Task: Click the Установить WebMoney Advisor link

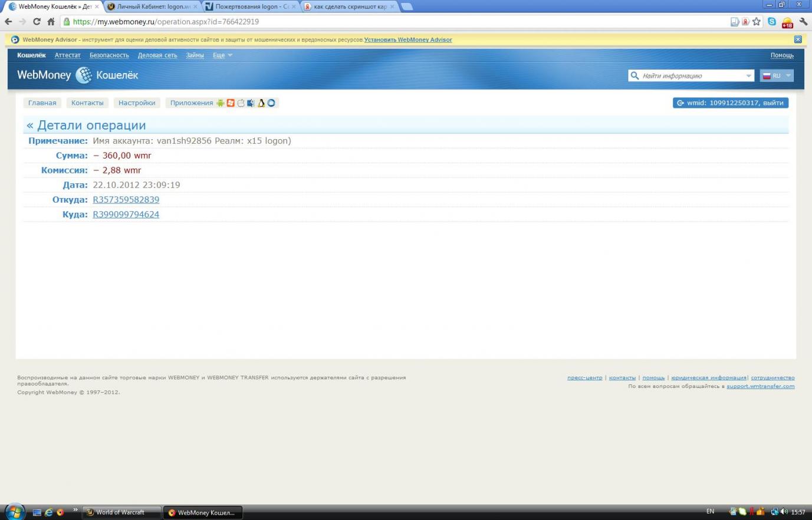Action: [x=408, y=40]
